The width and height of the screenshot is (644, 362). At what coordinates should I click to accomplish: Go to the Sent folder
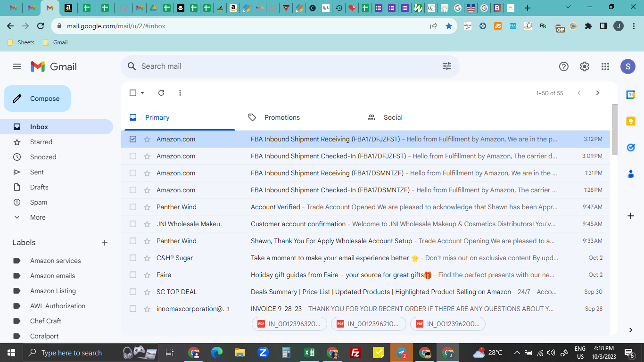tap(57, 172)
